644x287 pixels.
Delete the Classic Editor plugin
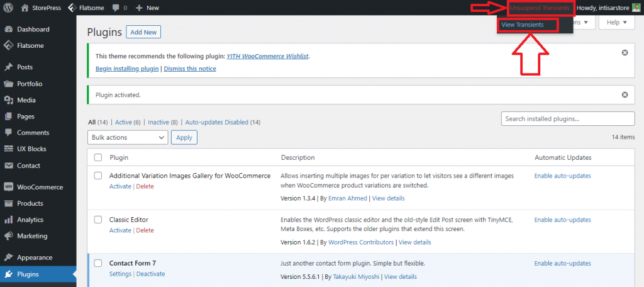145,230
